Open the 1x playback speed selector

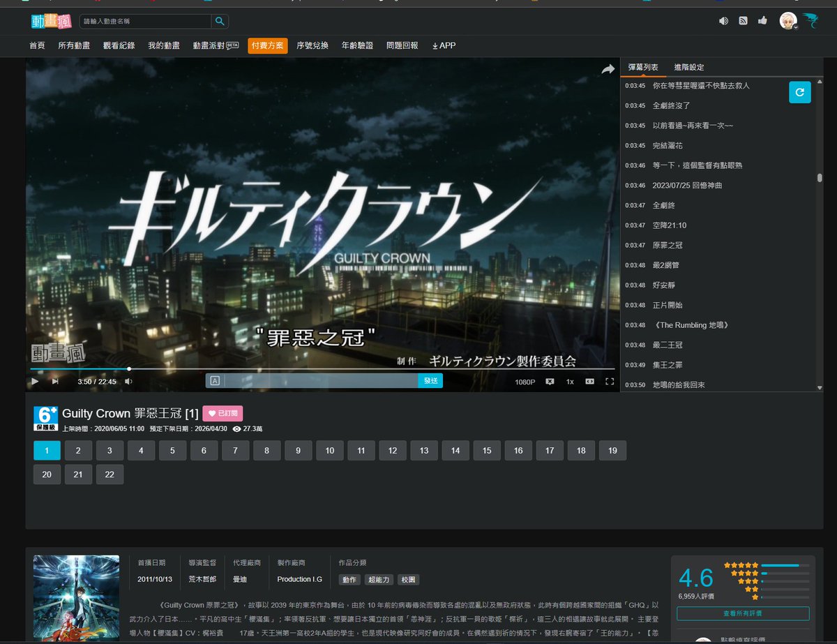coord(569,382)
